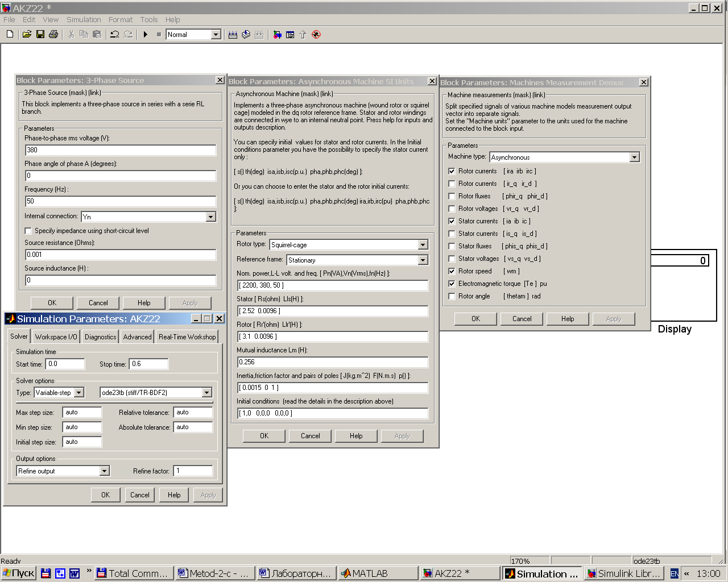Viewport: 728px width, 582px height.
Task: Open the Internal connection Yn dropdown
Action: 211,217
